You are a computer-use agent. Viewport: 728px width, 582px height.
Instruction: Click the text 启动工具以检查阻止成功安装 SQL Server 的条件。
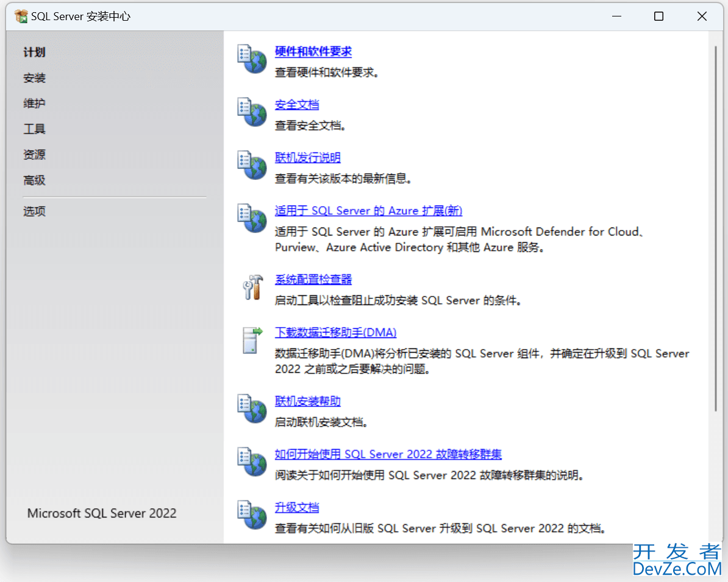point(398,301)
